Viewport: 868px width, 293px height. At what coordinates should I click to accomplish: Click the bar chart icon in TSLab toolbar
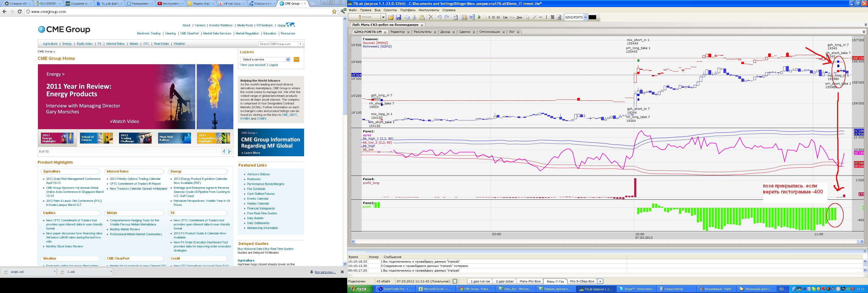click(x=465, y=17)
